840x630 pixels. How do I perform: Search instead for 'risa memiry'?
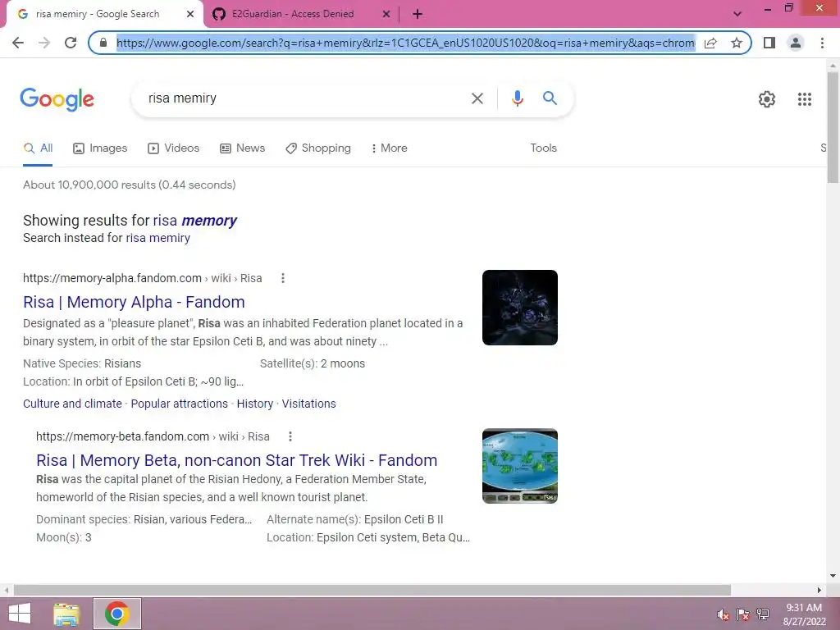[x=157, y=238]
